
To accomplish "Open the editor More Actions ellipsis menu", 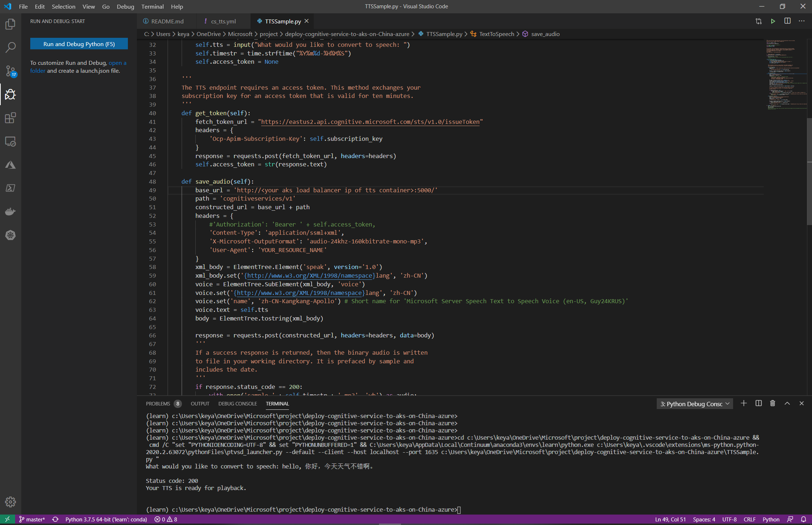I will (x=802, y=21).
